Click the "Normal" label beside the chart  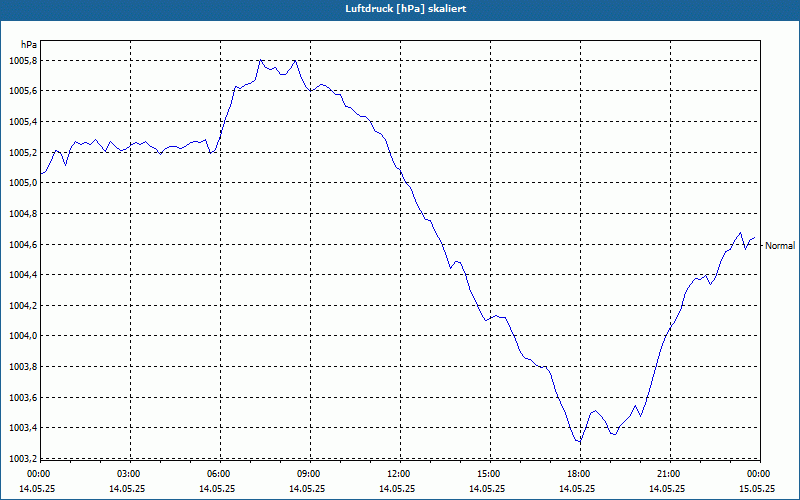tap(780, 245)
